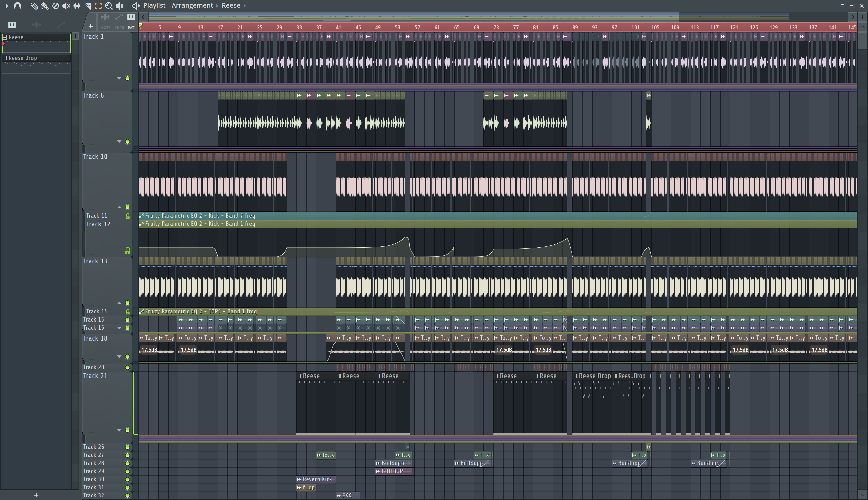Mute Track 30 via its green LED
The image size is (868, 500).
(128, 480)
